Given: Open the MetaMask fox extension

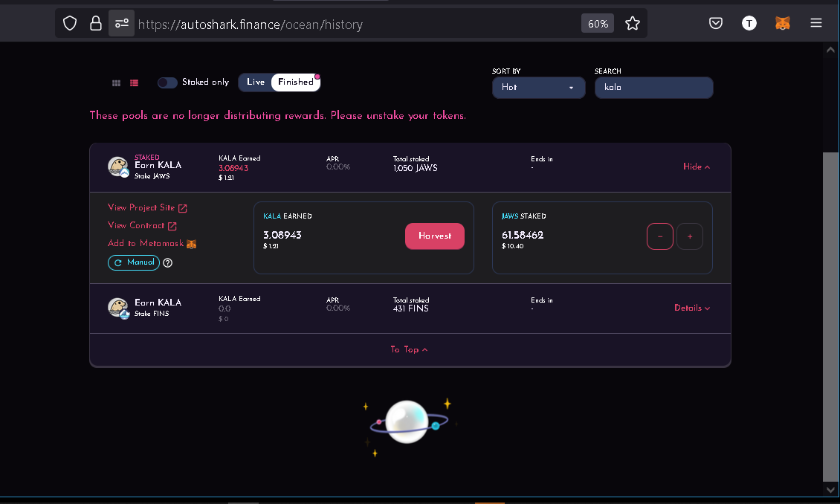Looking at the screenshot, I should [x=783, y=23].
